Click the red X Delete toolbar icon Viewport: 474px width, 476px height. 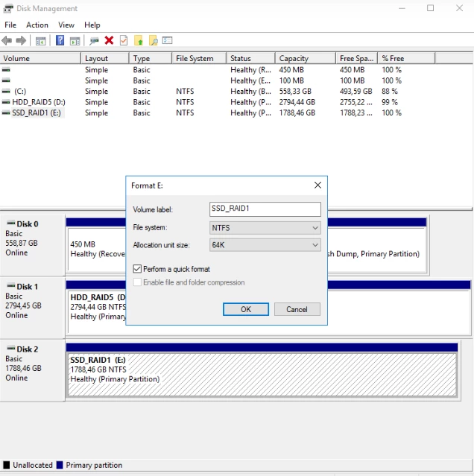coord(110,40)
